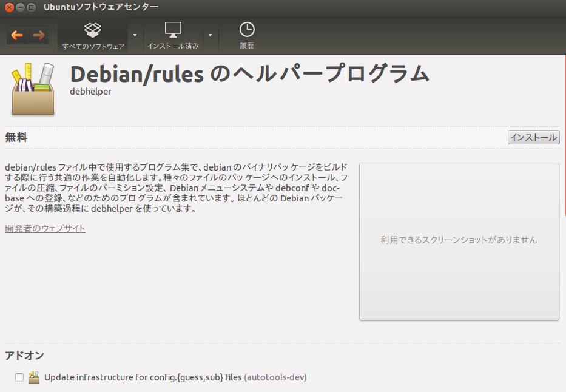This screenshot has width=566, height=392.
Task: Maximize the software center window
Action: [x=32, y=7]
